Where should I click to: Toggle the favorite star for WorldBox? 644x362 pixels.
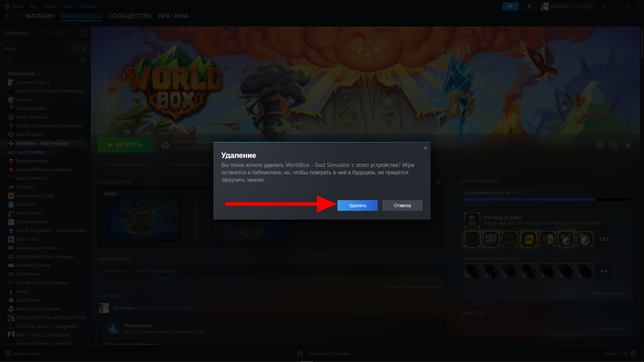coord(628,145)
